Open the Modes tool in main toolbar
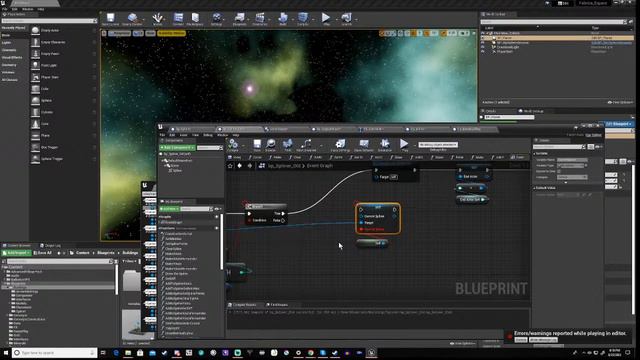Viewport: 640px width, 360px height. point(157,19)
